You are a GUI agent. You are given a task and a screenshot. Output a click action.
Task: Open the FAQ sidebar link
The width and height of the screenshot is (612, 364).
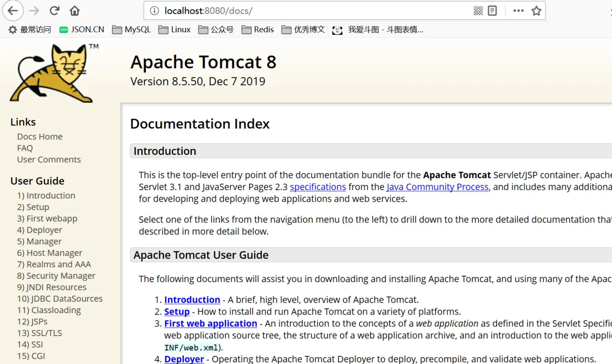(x=25, y=148)
